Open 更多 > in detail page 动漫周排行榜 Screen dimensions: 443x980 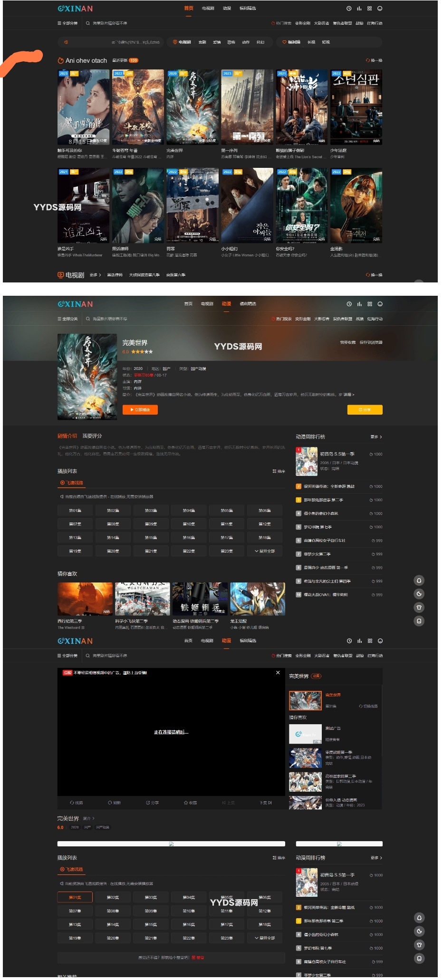pyautogui.click(x=376, y=437)
